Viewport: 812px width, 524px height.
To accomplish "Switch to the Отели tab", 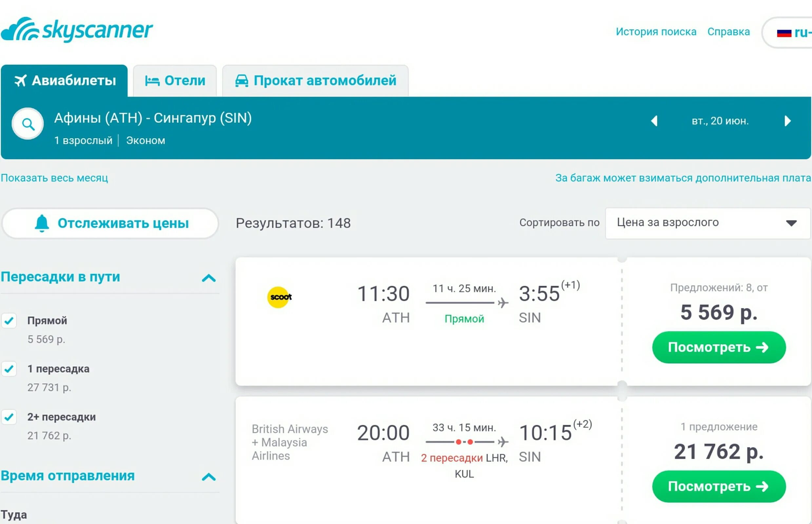I will (x=175, y=80).
